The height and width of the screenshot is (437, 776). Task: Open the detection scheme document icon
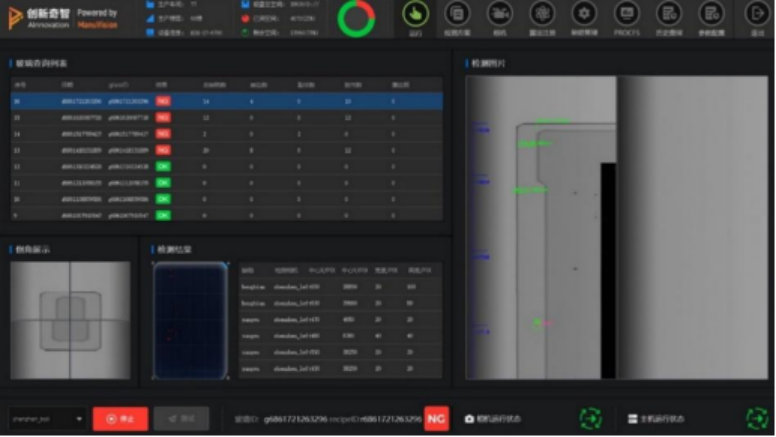pos(457,14)
